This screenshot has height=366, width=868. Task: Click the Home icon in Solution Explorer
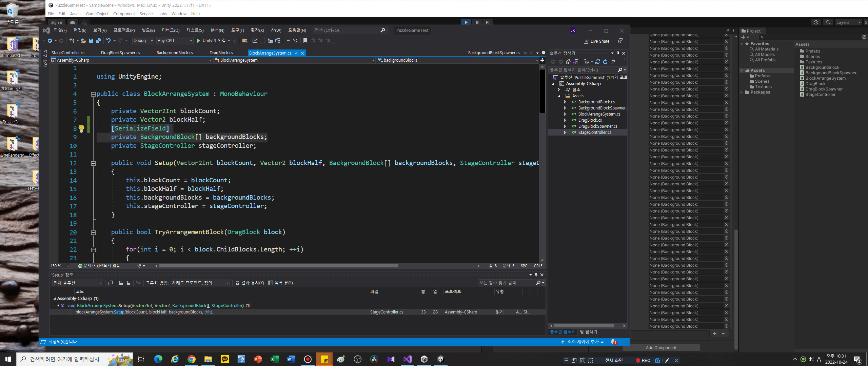[568, 62]
